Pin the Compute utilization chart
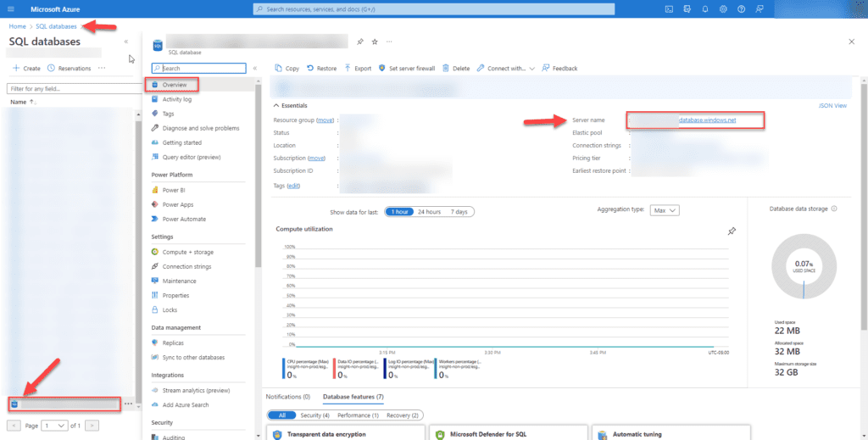The height and width of the screenshot is (440, 868). [x=732, y=231]
